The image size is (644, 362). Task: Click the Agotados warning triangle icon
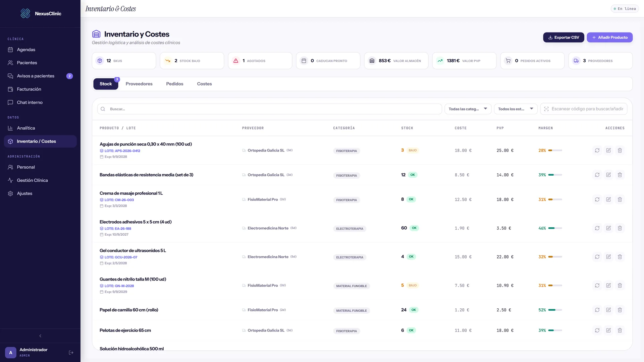click(236, 61)
